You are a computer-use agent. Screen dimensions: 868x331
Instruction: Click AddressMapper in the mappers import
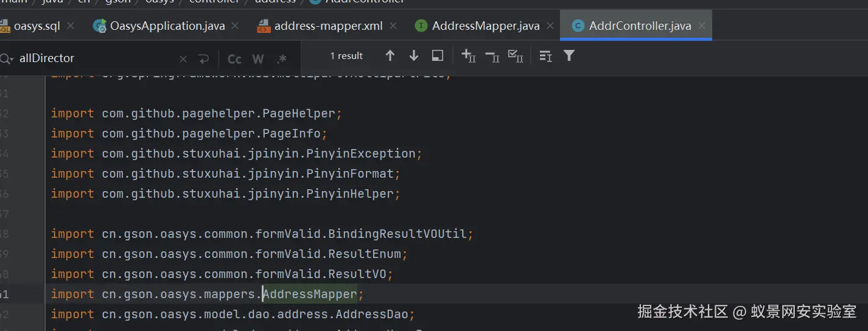tap(310, 294)
